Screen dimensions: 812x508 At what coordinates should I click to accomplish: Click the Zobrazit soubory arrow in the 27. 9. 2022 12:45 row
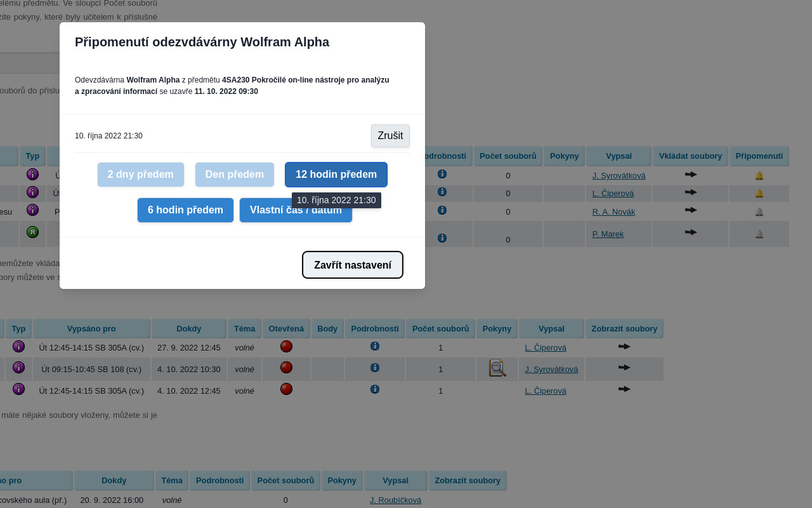(624, 347)
